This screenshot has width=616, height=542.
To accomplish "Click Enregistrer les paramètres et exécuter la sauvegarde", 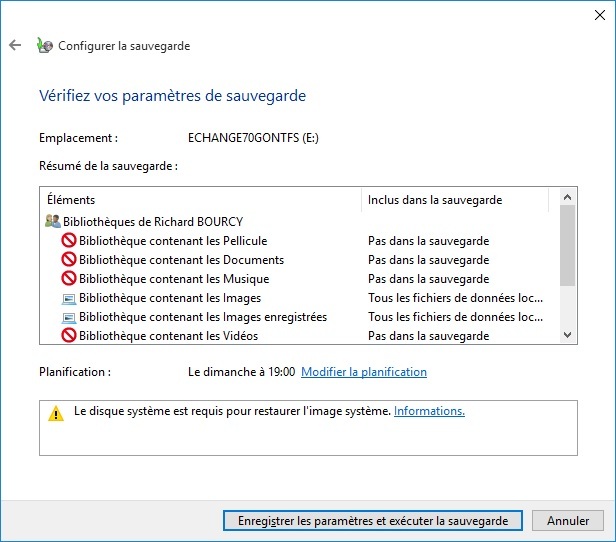I will (x=373, y=520).
